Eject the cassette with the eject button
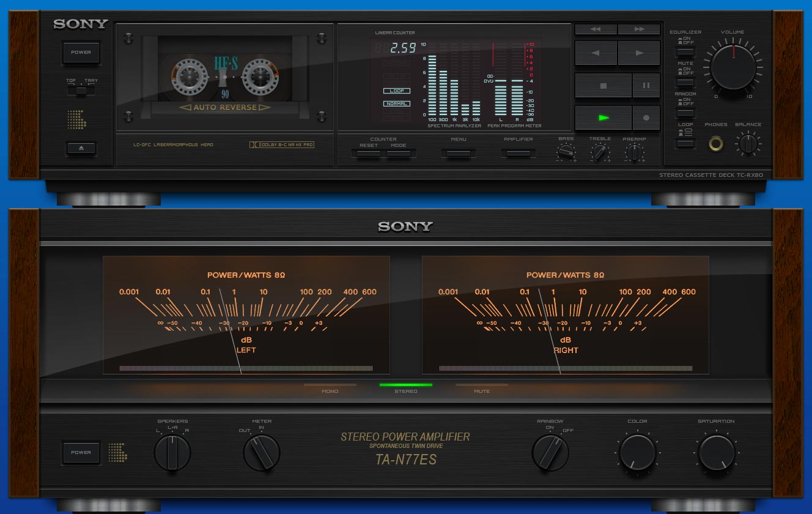The height and width of the screenshot is (514, 812). [x=81, y=148]
